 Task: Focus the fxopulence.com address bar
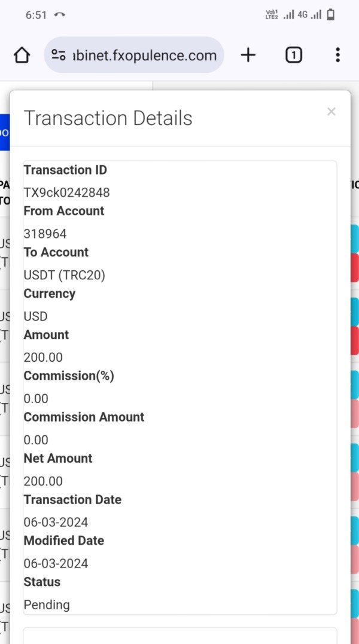click(144, 56)
